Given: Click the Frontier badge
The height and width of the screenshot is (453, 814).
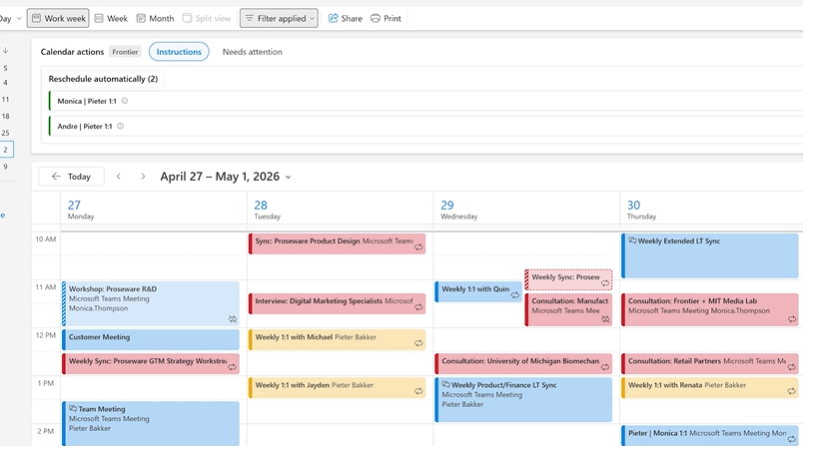Looking at the screenshot, I should point(125,51).
